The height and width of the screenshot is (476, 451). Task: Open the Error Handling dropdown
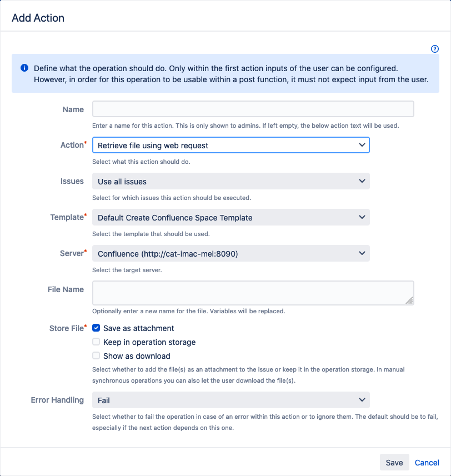coord(230,400)
